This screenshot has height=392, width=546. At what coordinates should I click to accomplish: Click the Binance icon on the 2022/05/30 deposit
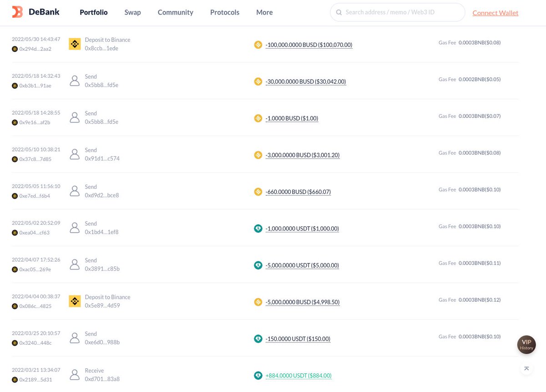pos(75,44)
